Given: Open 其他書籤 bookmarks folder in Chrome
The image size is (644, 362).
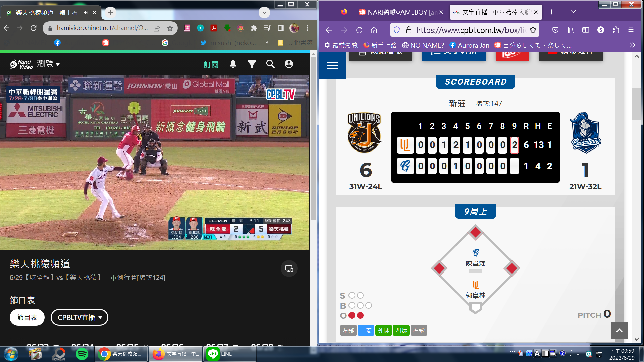Looking at the screenshot, I should point(296,43).
